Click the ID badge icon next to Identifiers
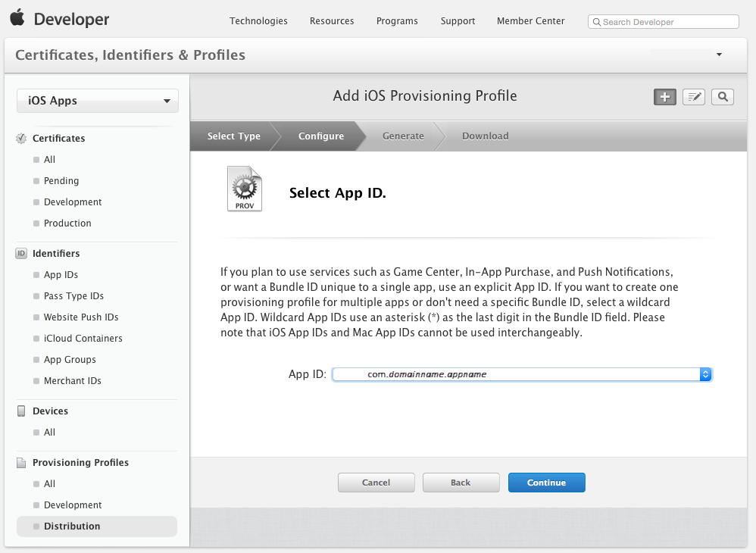 (x=20, y=253)
